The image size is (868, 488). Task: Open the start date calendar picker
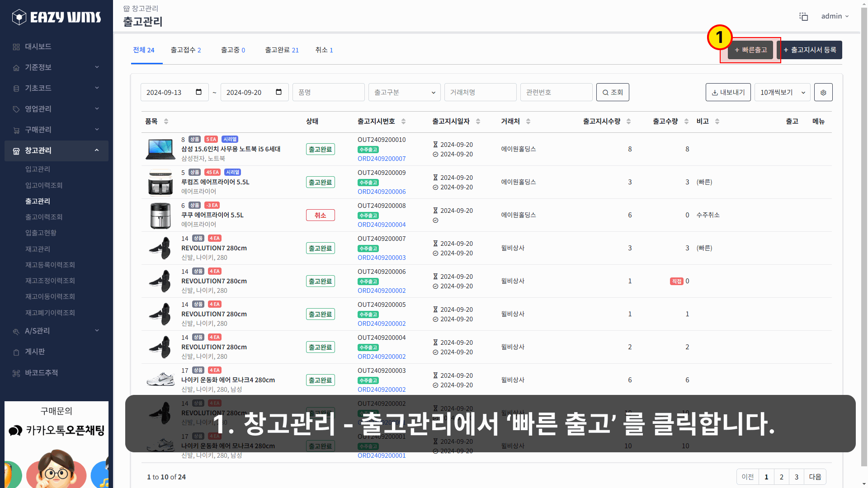coord(198,92)
